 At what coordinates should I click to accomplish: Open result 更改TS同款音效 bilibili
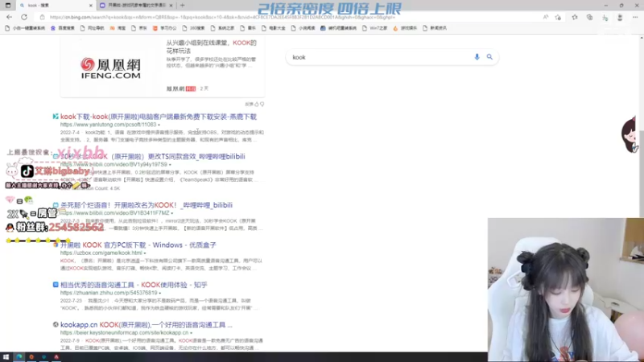coord(153,156)
